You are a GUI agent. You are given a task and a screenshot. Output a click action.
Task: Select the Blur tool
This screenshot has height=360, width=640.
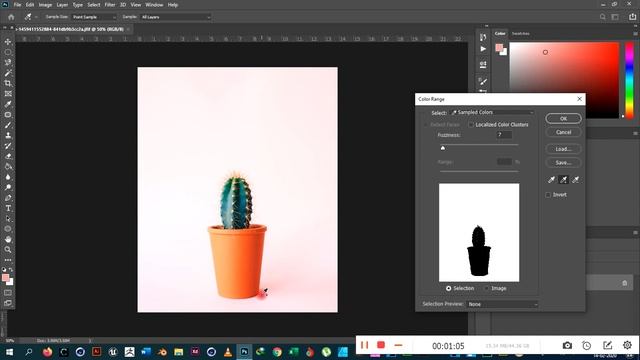pyautogui.click(x=8, y=177)
